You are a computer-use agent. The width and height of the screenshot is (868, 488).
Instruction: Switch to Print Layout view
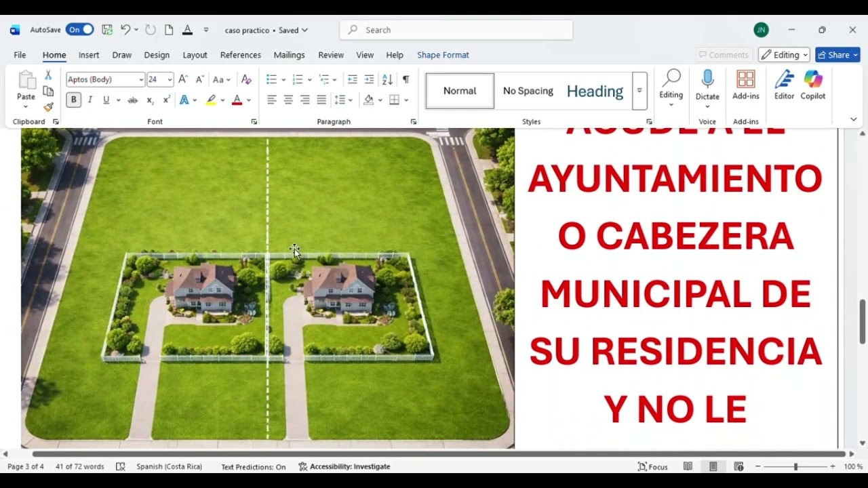pyautogui.click(x=713, y=466)
